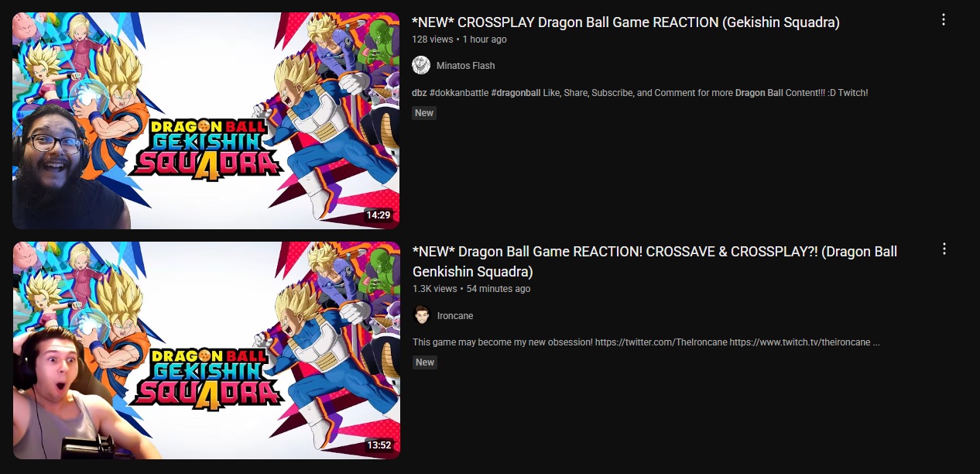Click the '1.3K views • 54 minutes ago' metadata
Image resolution: width=980 pixels, height=474 pixels.
coord(471,289)
